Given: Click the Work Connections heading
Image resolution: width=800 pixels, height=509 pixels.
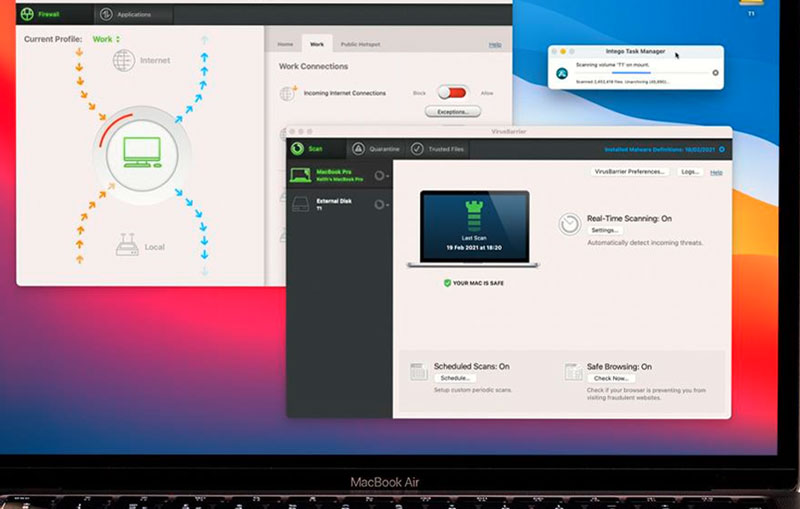Looking at the screenshot, I should pyautogui.click(x=313, y=66).
